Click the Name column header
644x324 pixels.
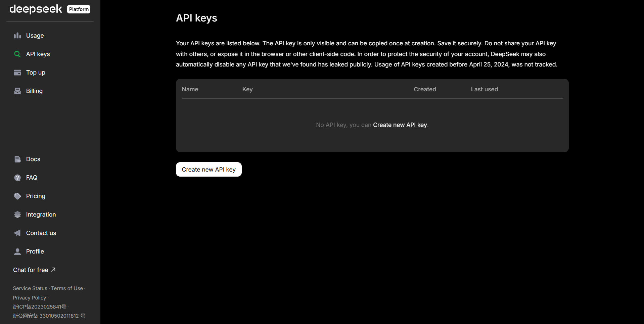pyautogui.click(x=190, y=89)
